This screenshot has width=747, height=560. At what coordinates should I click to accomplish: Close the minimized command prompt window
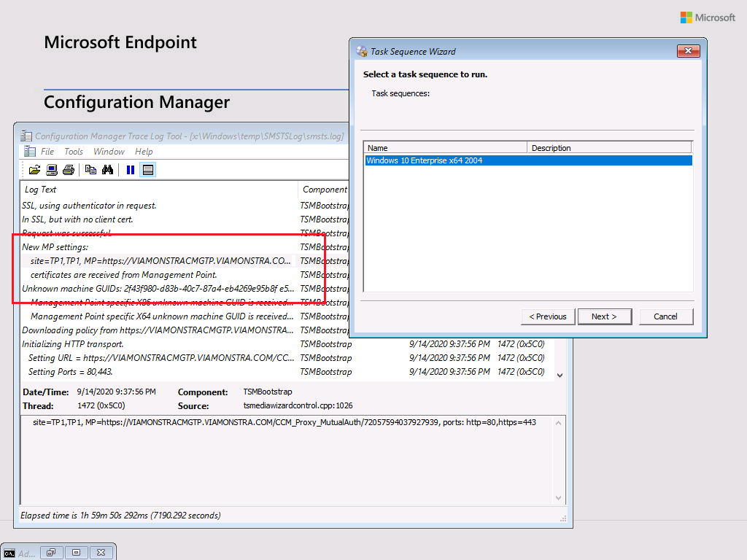click(x=101, y=553)
